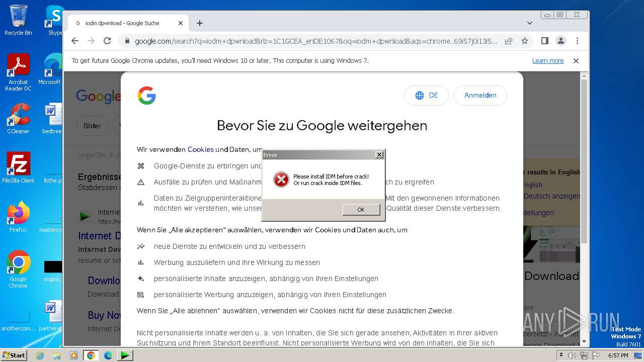The image size is (644, 362).
Task: Click OK in the Error dialog
Action: point(361,210)
